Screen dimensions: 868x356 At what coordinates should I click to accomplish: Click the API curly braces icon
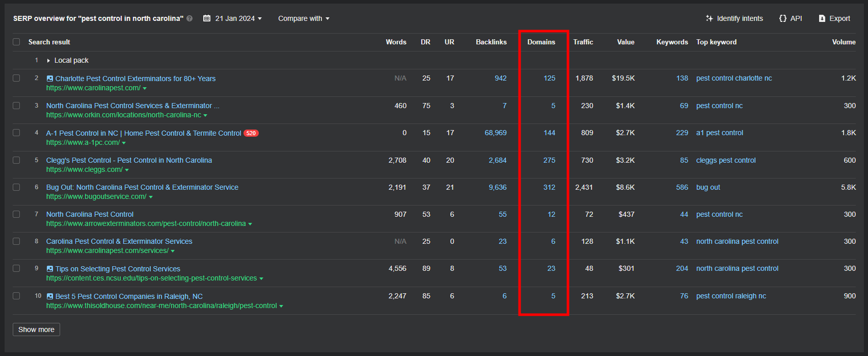(x=783, y=18)
